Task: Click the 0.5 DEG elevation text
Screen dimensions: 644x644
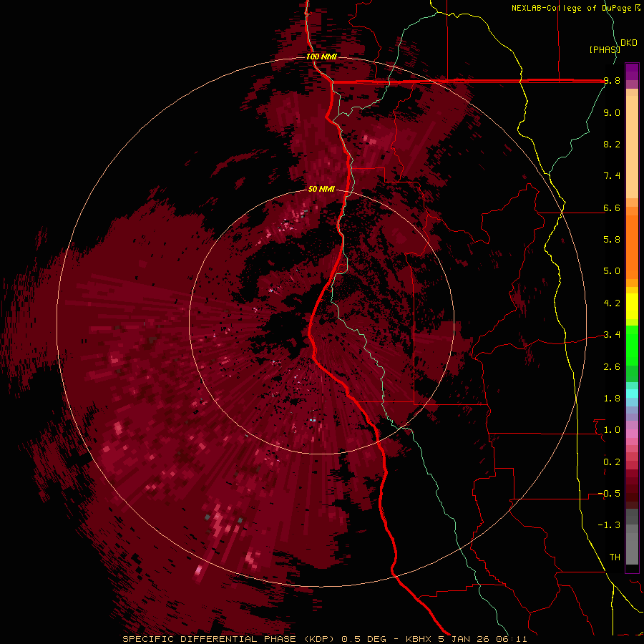Action: 364,639
